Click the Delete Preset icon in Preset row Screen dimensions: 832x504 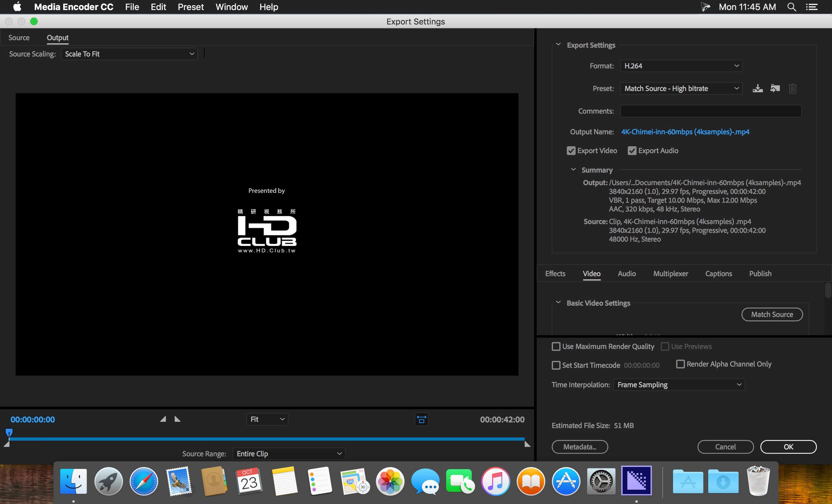792,88
